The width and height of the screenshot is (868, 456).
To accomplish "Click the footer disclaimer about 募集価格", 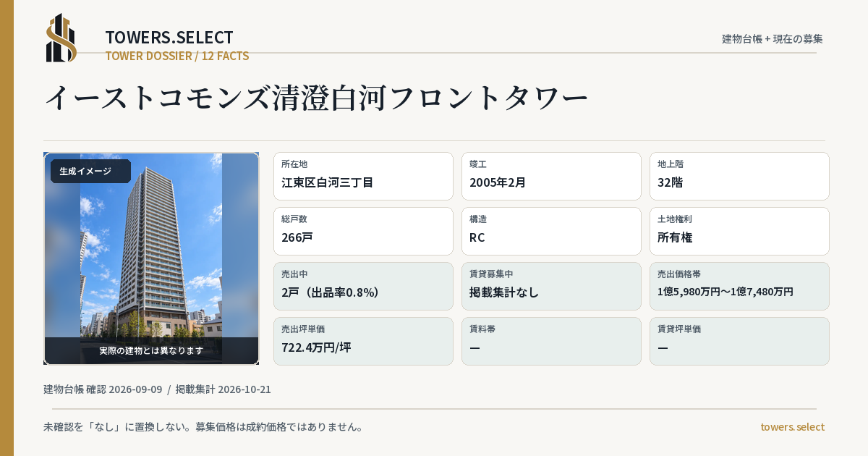I will (203, 427).
